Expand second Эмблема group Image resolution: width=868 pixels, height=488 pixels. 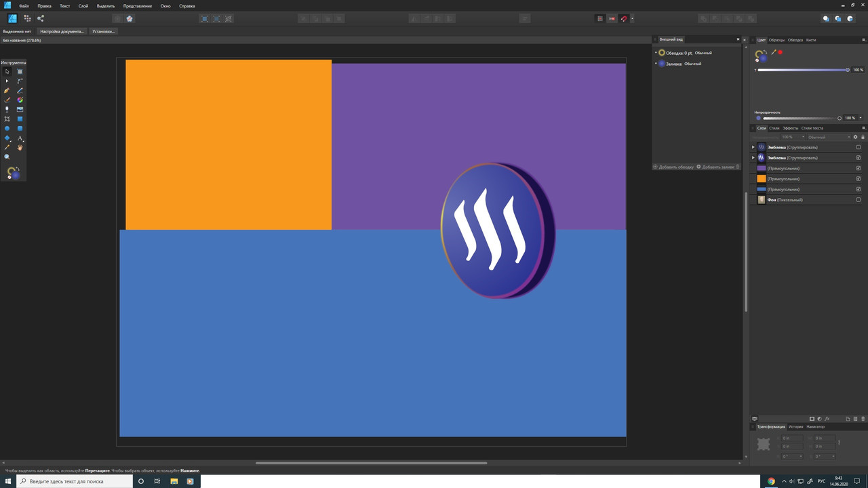[x=753, y=157]
